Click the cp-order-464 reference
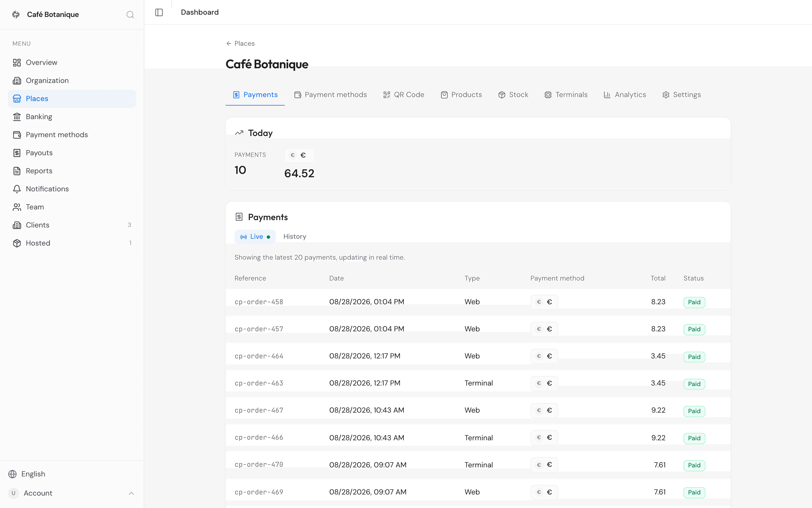The image size is (812, 508). pyautogui.click(x=259, y=356)
